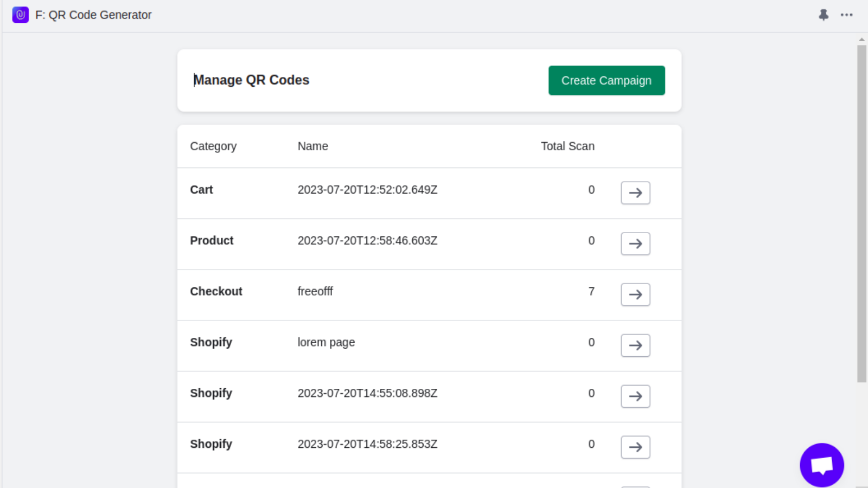Click the purple QR Code Generator app logo

(x=20, y=15)
